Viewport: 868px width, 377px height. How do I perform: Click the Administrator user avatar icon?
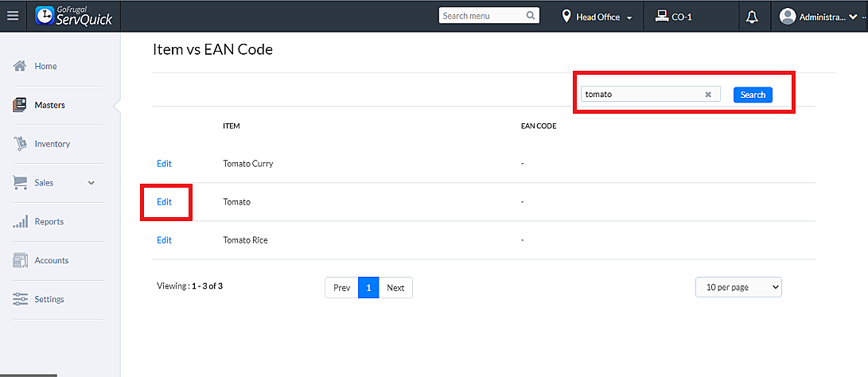(x=788, y=17)
